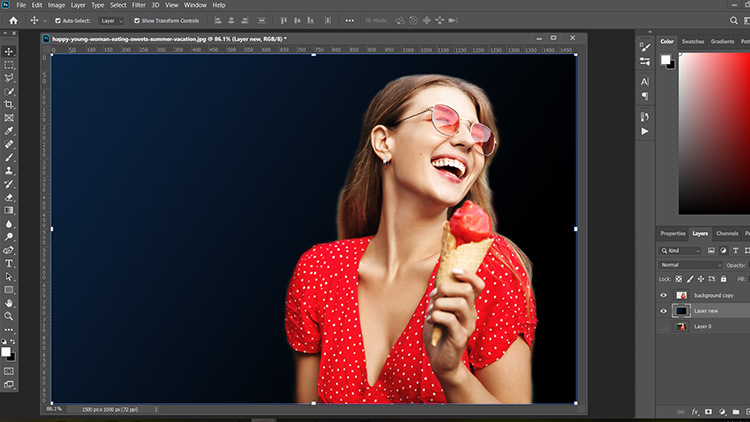Select the Crop tool
Image resolution: width=750 pixels, height=422 pixels.
[x=9, y=104]
